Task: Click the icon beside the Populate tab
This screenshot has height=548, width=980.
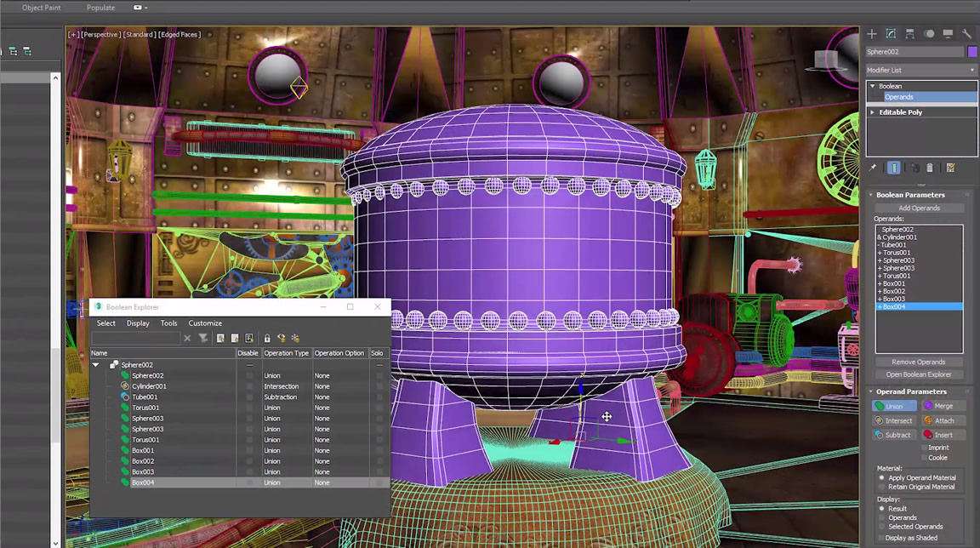Action: (x=138, y=8)
